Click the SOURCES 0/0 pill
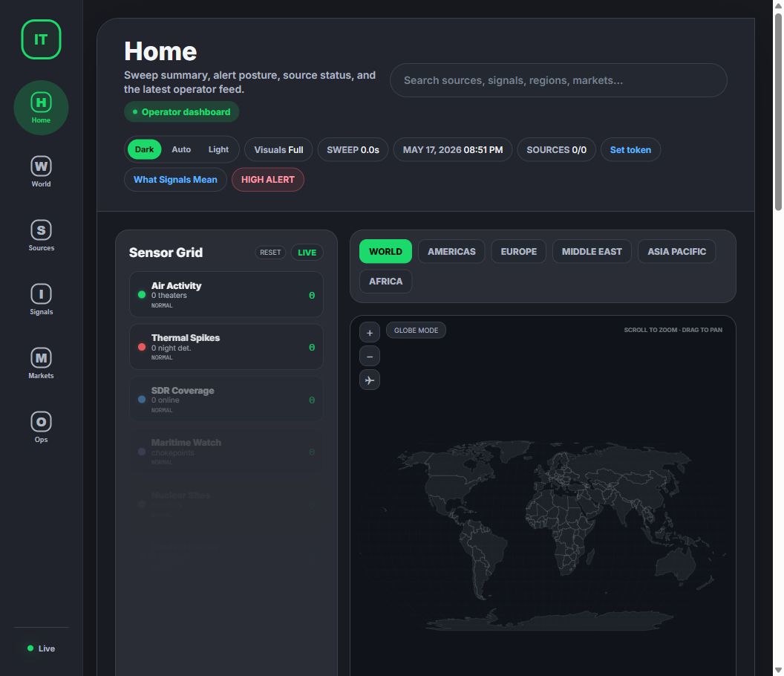 (557, 149)
